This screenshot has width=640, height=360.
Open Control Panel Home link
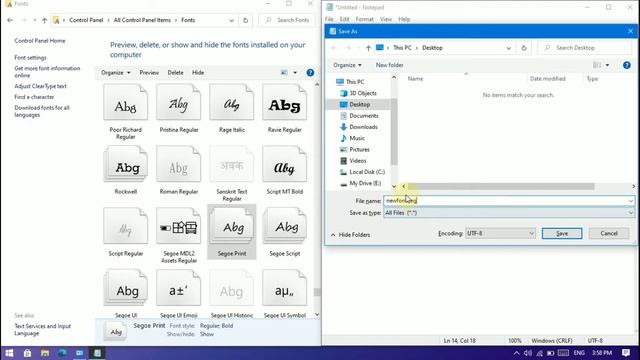coord(40,41)
